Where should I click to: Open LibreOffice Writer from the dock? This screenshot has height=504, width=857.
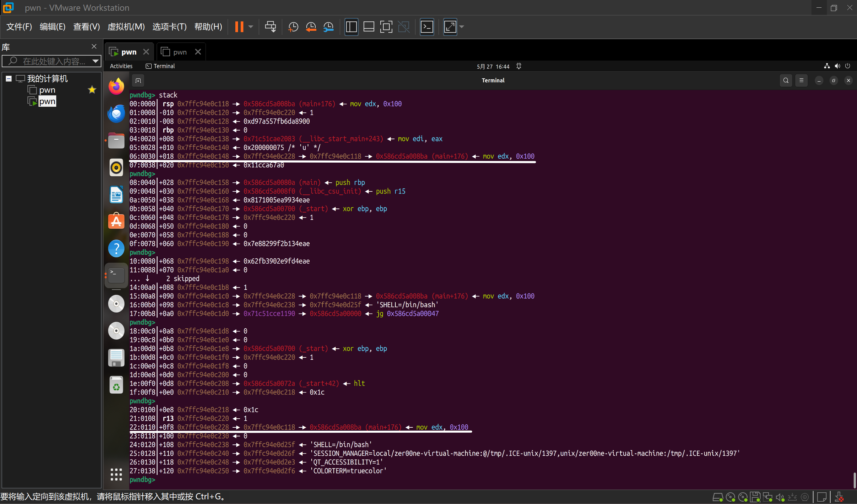(x=116, y=194)
